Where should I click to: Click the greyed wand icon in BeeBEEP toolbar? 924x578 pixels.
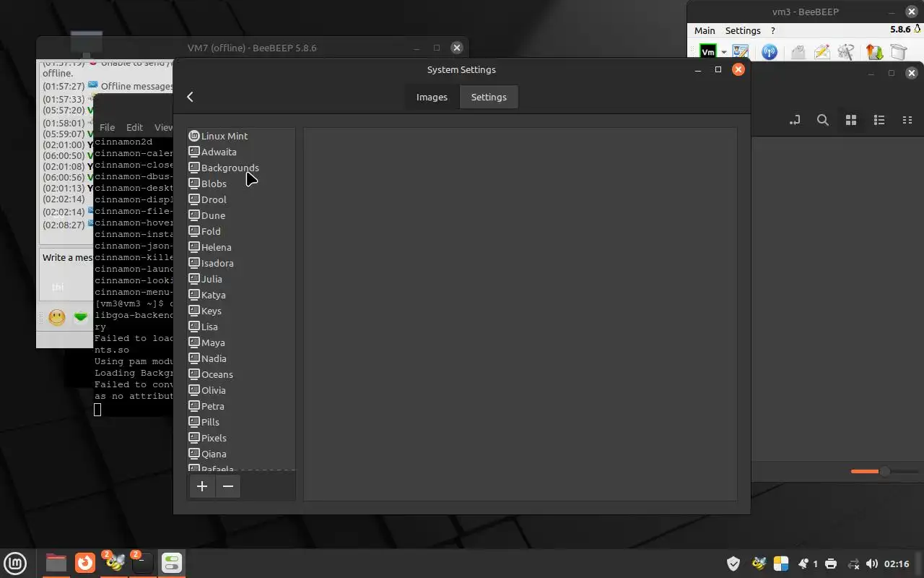coord(847,52)
